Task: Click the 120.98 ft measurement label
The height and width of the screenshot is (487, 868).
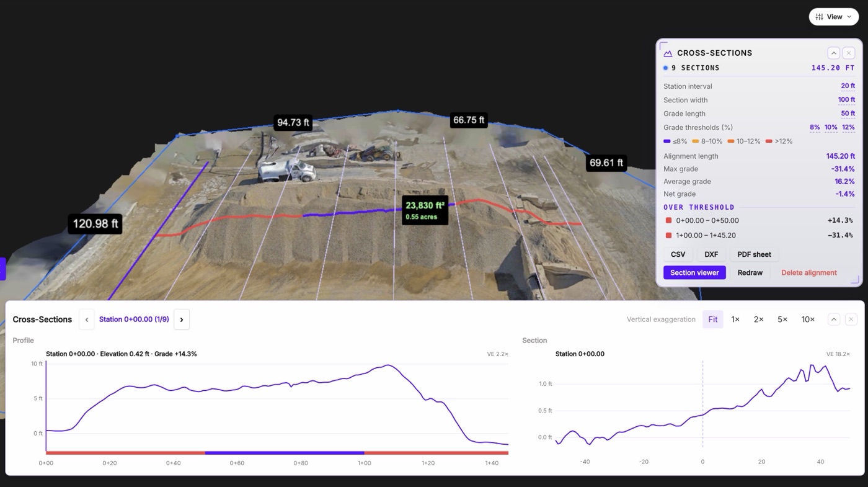Action: [95, 224]
